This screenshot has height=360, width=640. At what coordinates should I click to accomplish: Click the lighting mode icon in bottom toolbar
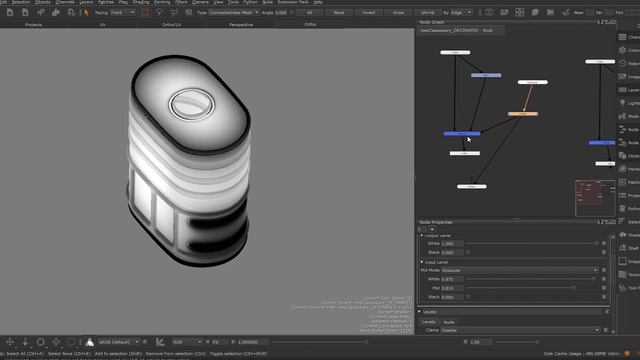pos(89,342)
